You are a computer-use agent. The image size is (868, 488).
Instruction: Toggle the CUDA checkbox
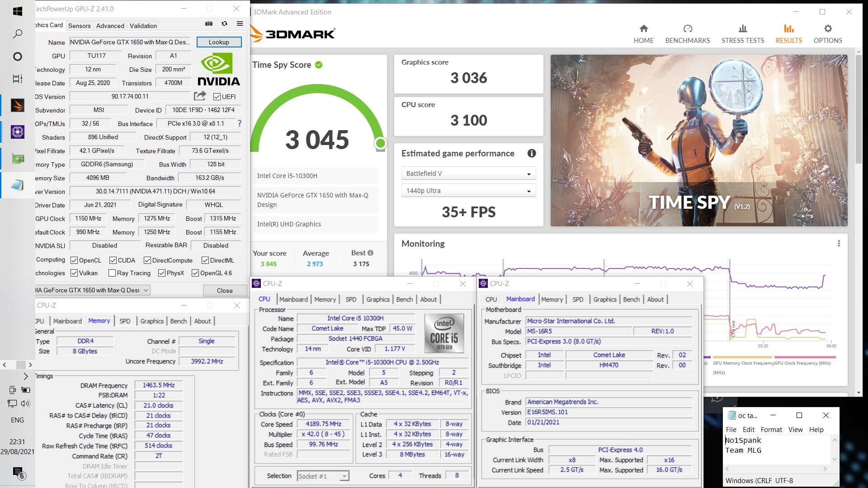[x=113, y=260]
